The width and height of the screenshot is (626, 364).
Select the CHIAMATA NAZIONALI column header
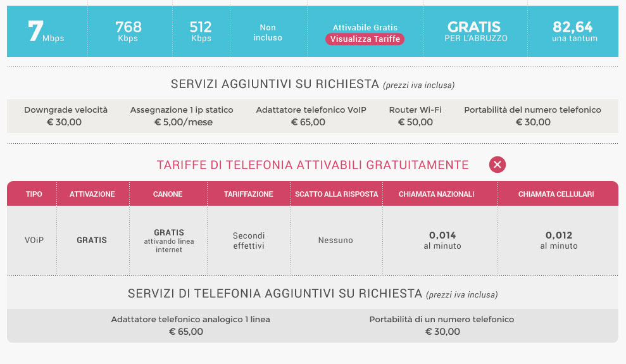coord(436,194)
